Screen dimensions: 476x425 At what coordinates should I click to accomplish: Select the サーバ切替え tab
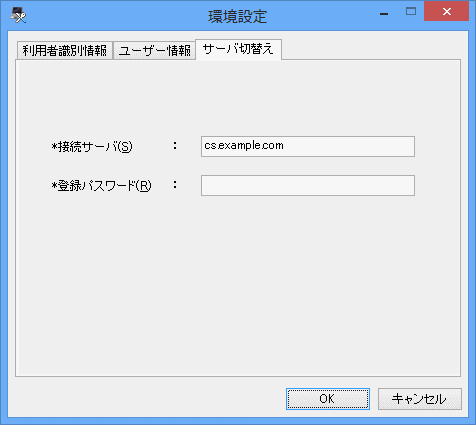238,49
